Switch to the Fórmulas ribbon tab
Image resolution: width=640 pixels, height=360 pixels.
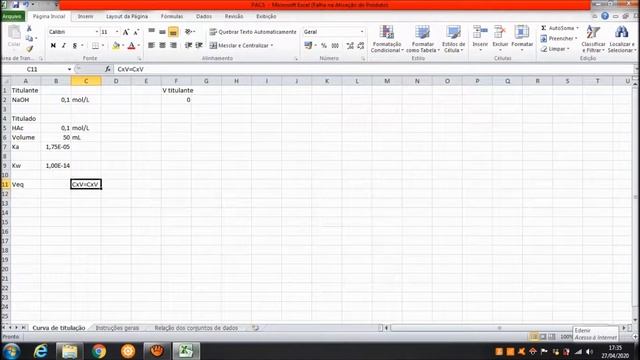point(172,16)
